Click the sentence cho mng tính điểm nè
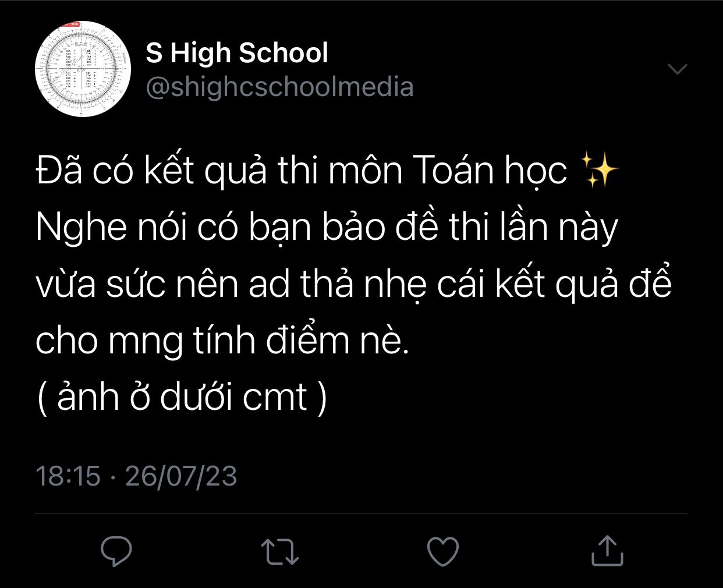 point(222,341)
